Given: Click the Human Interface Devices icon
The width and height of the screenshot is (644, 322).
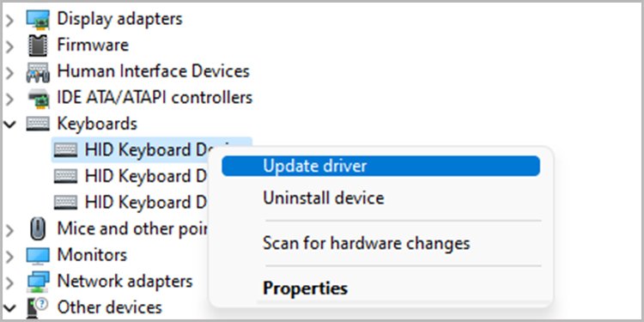Looking at the screenshot, I should (x=38, y=72).
